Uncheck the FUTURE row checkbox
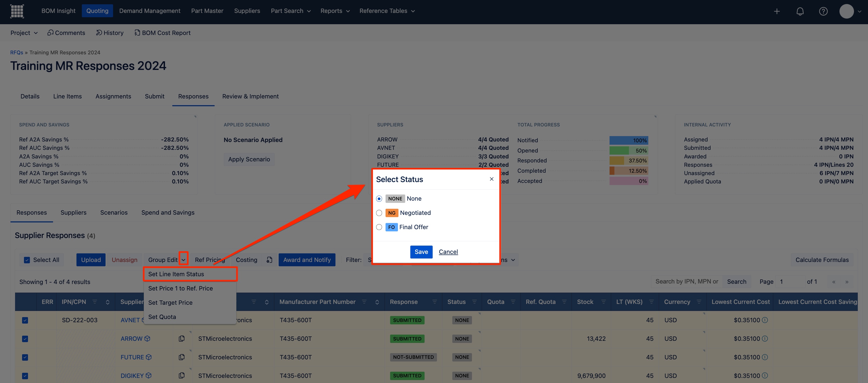This screenshot has width=868, height=383. [x=25, y=357]
